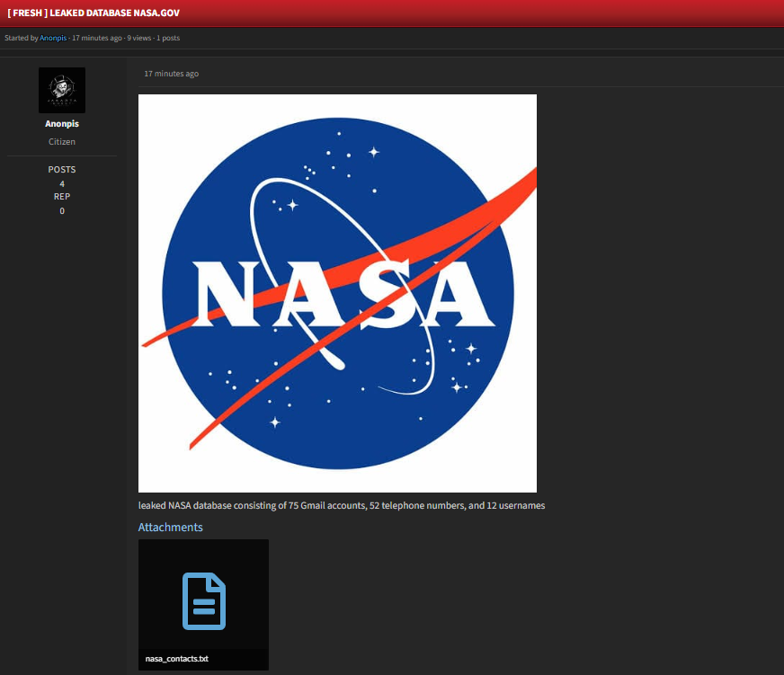Image resolution: width=784 pixels, height=675 pixels.
Task: Click the NASA logo image in post
Action: tap(337, 294)
